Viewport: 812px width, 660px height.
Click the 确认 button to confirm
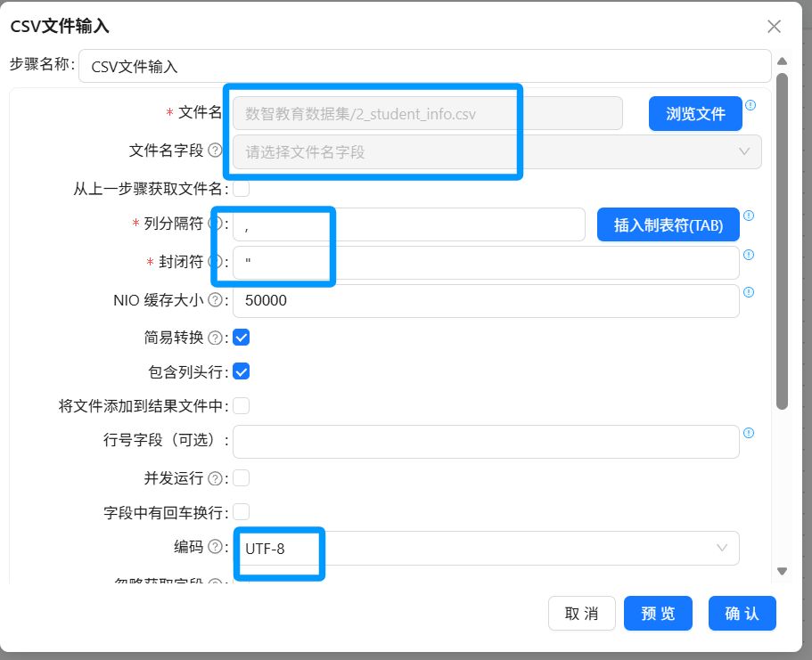click(742, 614)
